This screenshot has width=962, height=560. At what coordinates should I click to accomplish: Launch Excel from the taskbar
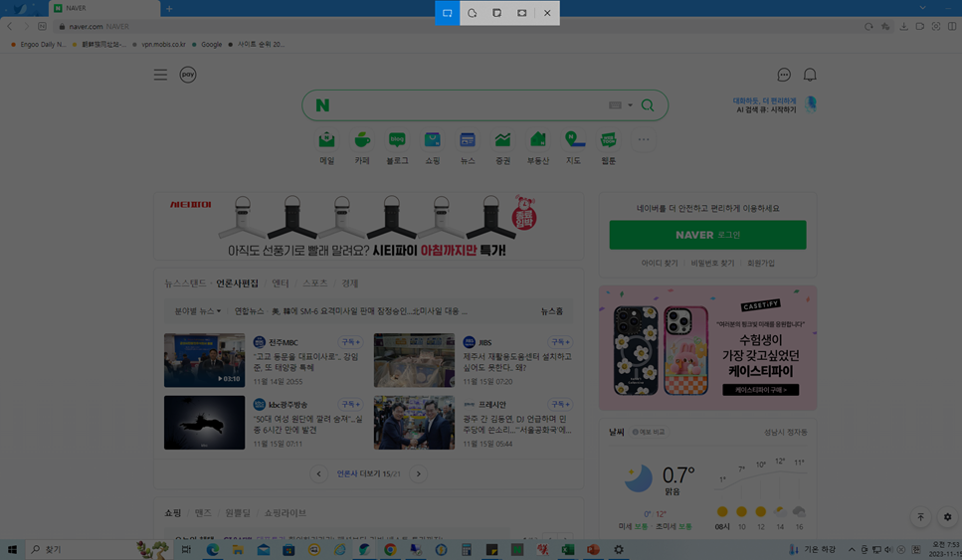[x=567, y=550]
